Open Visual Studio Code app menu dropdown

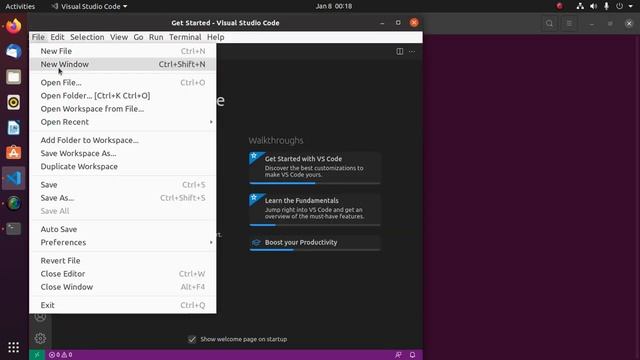tap(89, 6)
